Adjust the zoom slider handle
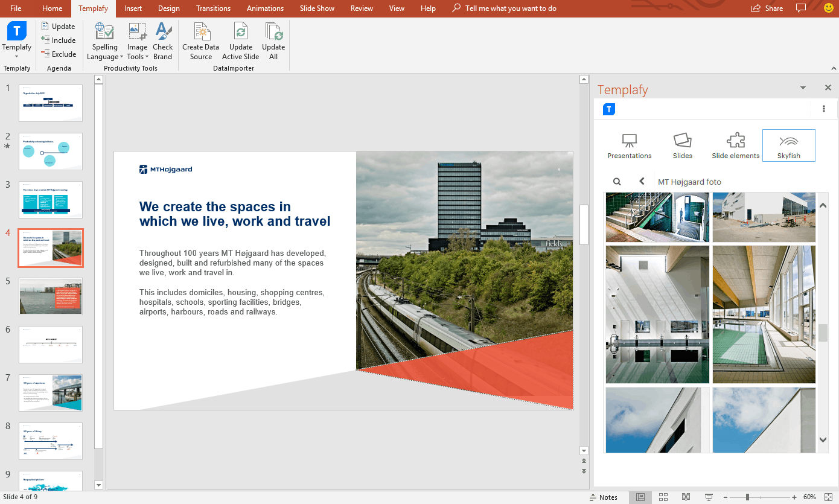 point(747,497)
